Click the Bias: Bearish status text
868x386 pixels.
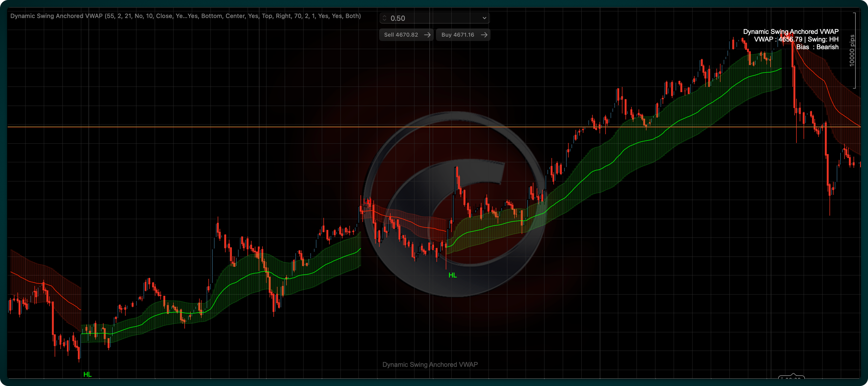click(818, 47)
